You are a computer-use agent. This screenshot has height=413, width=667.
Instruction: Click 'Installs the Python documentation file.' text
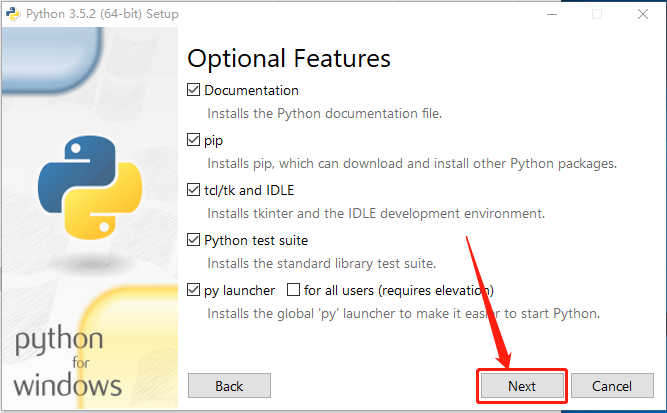(x=325, y=114)
